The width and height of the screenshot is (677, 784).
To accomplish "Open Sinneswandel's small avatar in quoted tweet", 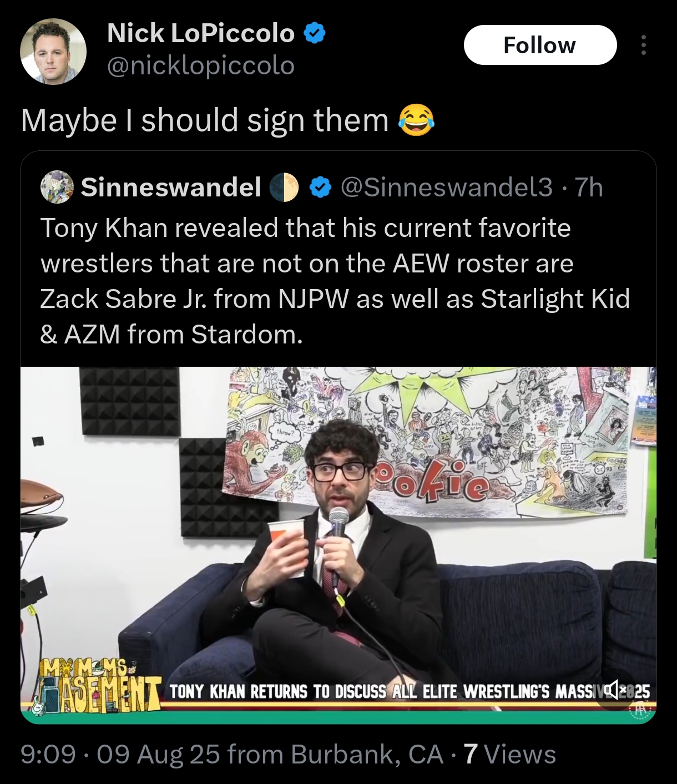I will click(57, 187).
